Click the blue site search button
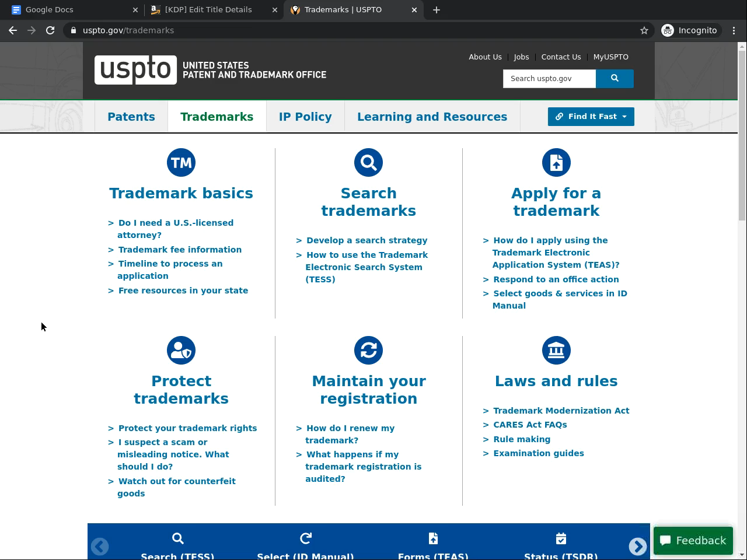The height and width of the screenshot is (560, 747). (615, 79)
